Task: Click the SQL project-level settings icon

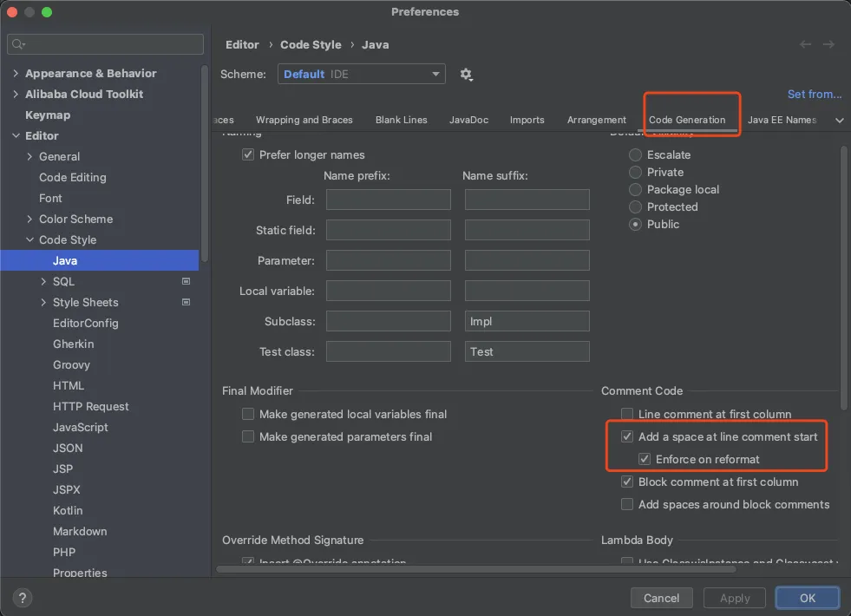Action: (186, 281)
